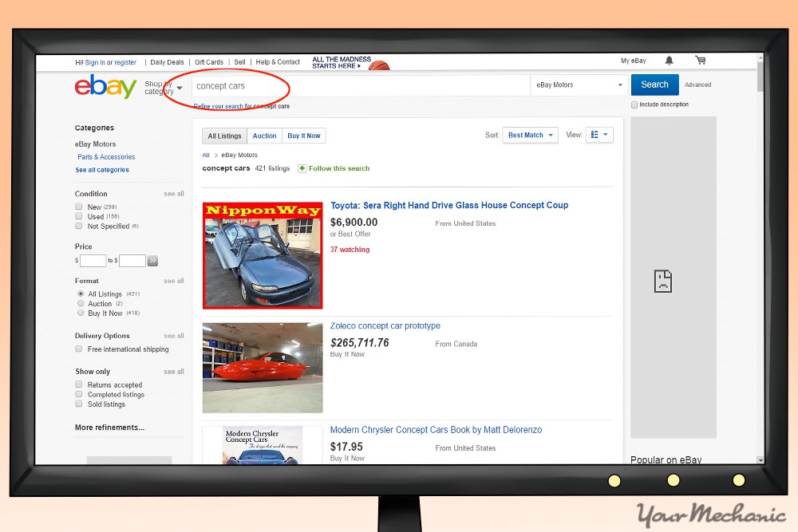Viewport: 798px width, 532px height.
Task: Click the Chrysler Concept Cars book thumbnail
Action: click(262, 445)
